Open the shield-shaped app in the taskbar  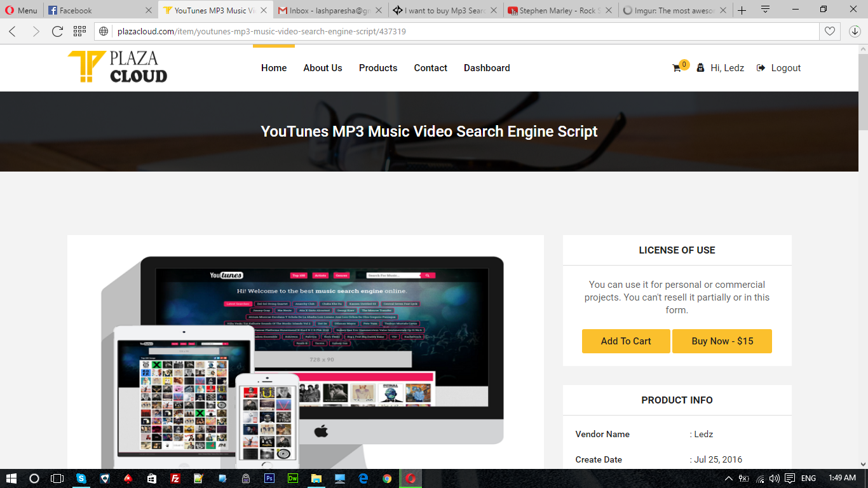pyautogui.click(x=105, y=478)
